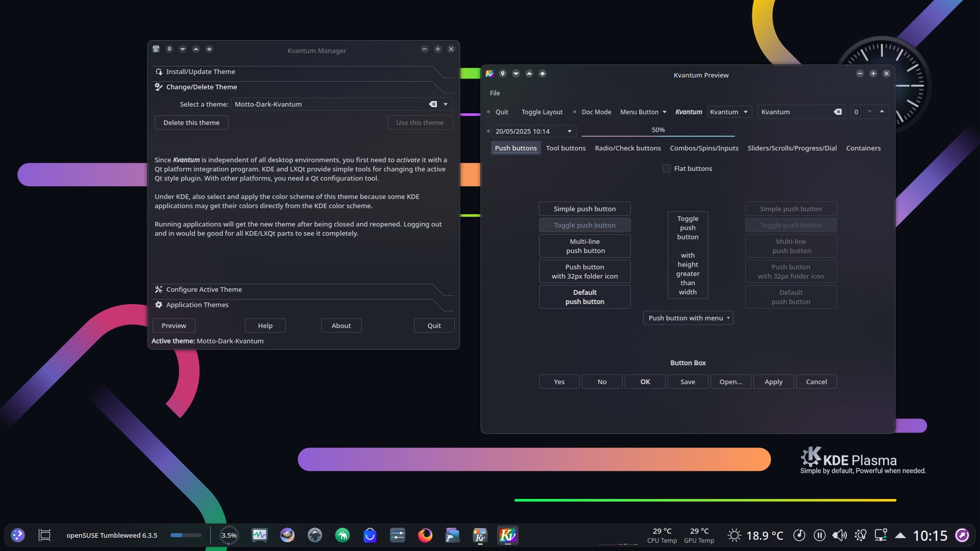This screenshot has height=551, width=980.
Task: Switch to the Combos/Spins/Inputs tab
Action: [x=704, y=148]
